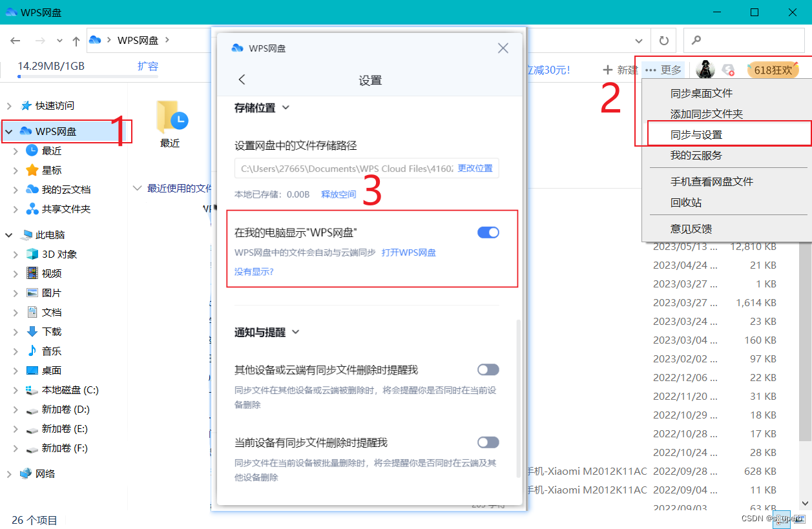This screenshot has width=812, height=529.
Task: Click the 新建 button
Action: click(620, 70)
